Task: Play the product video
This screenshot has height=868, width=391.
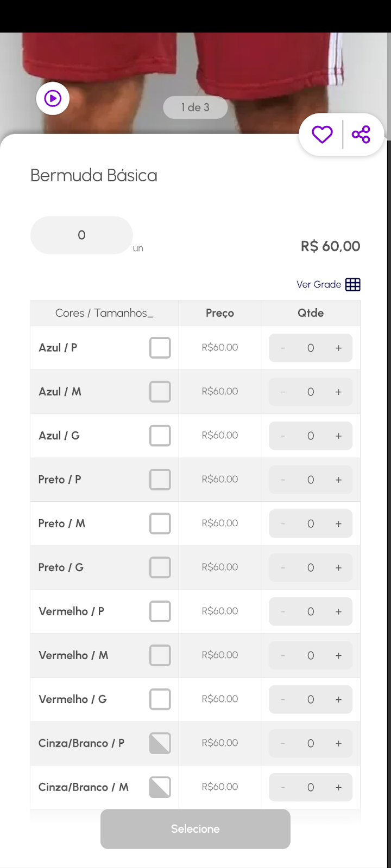Action: 53,99
